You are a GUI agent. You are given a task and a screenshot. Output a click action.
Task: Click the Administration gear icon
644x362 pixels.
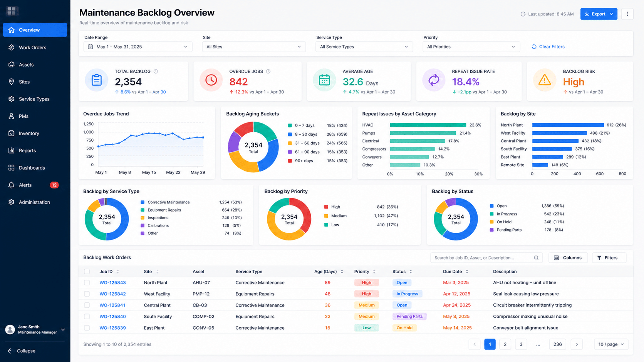[12, 202]
